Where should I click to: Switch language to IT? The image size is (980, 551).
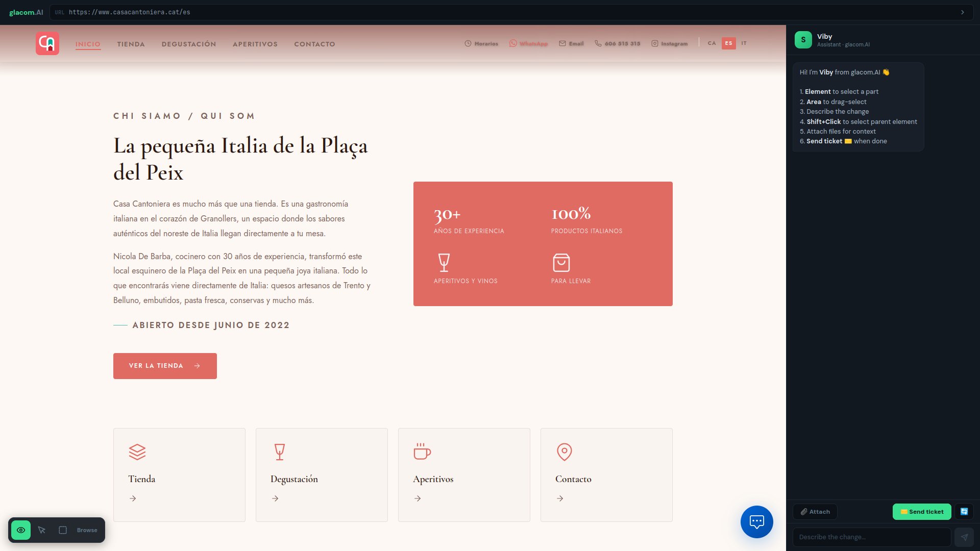[x=744, y=43]
